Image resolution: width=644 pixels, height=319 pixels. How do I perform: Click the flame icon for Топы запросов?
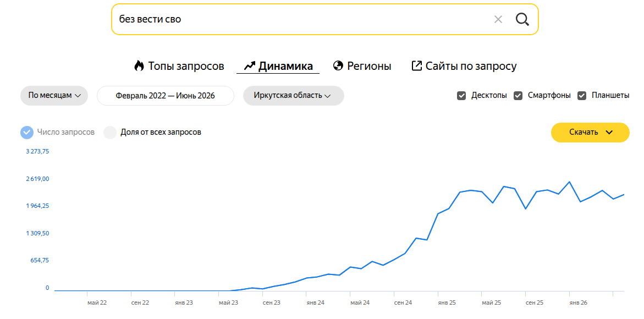tap(139, 65)
